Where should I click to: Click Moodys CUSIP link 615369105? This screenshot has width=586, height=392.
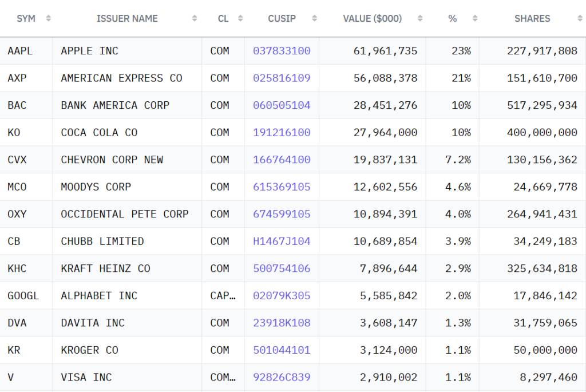pos(282,187)
